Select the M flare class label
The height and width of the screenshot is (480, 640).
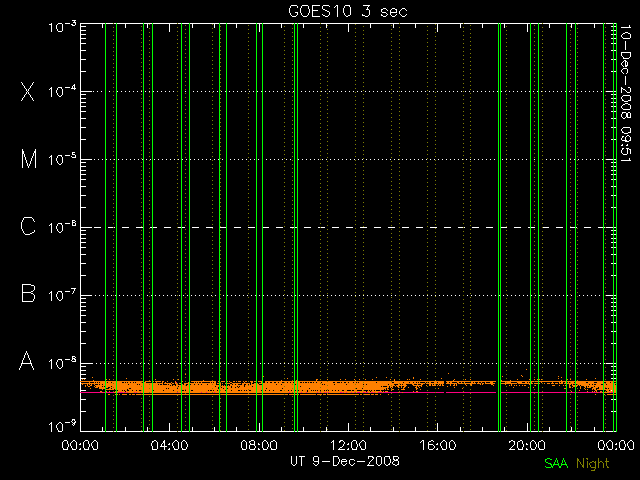29,159
